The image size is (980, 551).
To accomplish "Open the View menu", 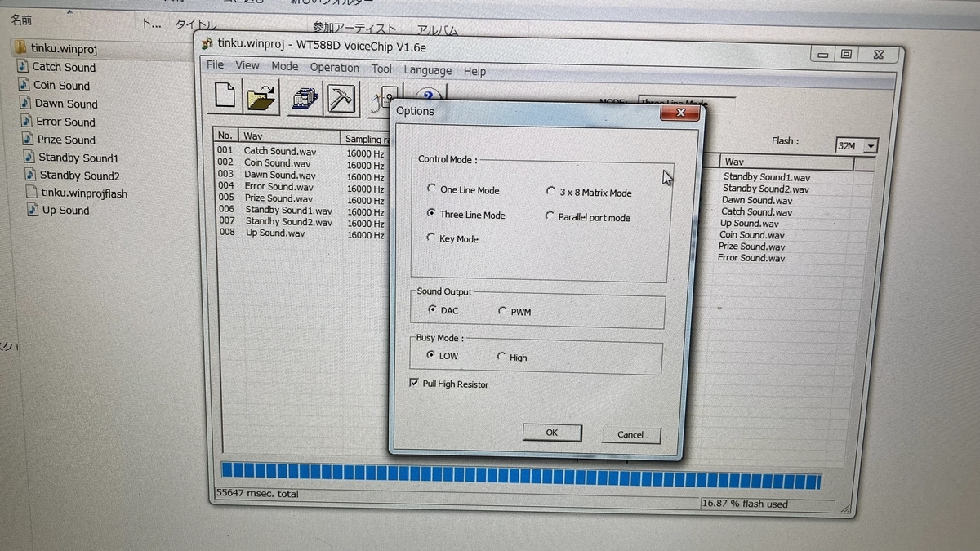I will (x=247, y=65).
